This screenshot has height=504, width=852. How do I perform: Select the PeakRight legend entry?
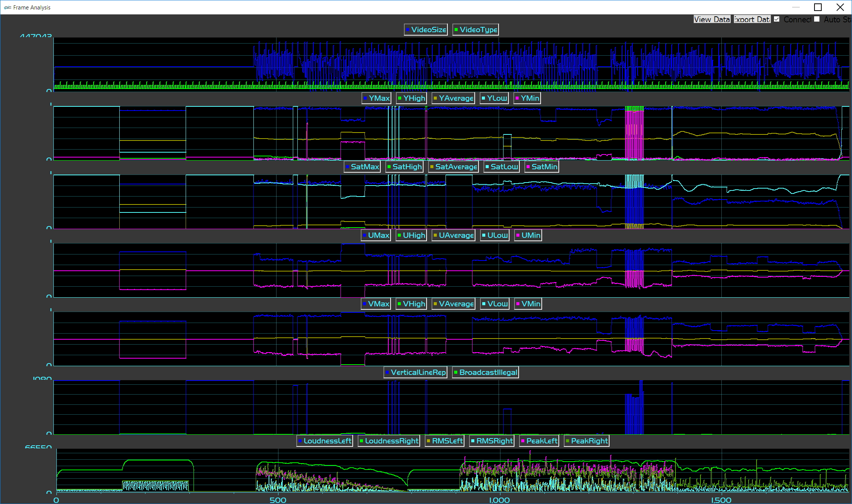(586, 441)
